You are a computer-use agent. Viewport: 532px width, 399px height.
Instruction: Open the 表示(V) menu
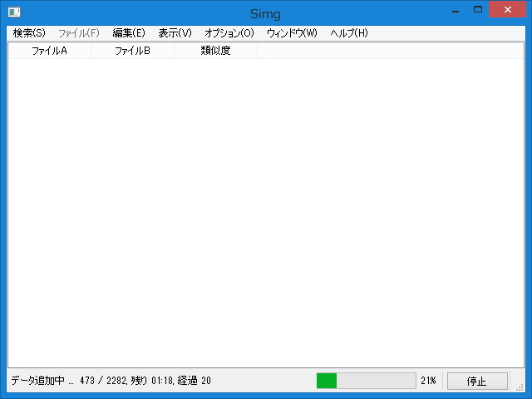(x=175, y=33)
